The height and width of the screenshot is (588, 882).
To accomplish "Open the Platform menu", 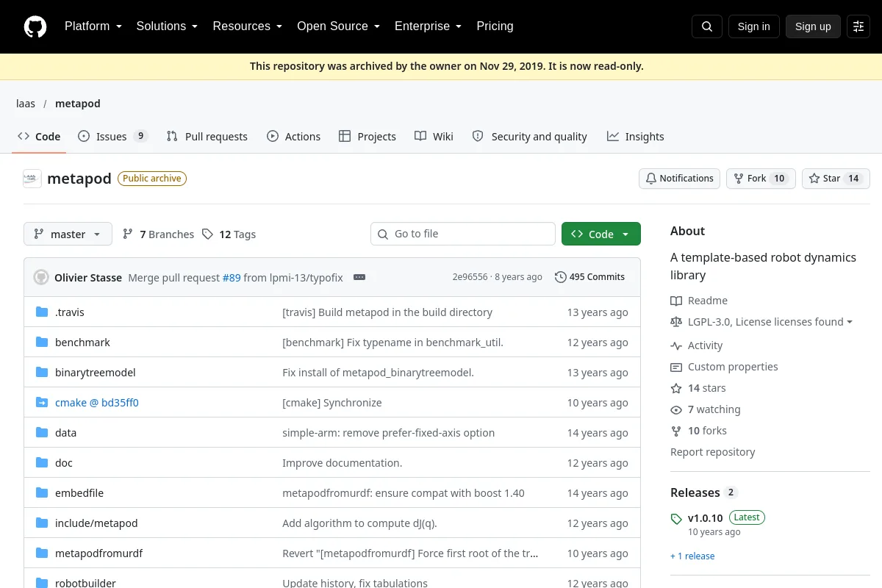I will (93, 26).
